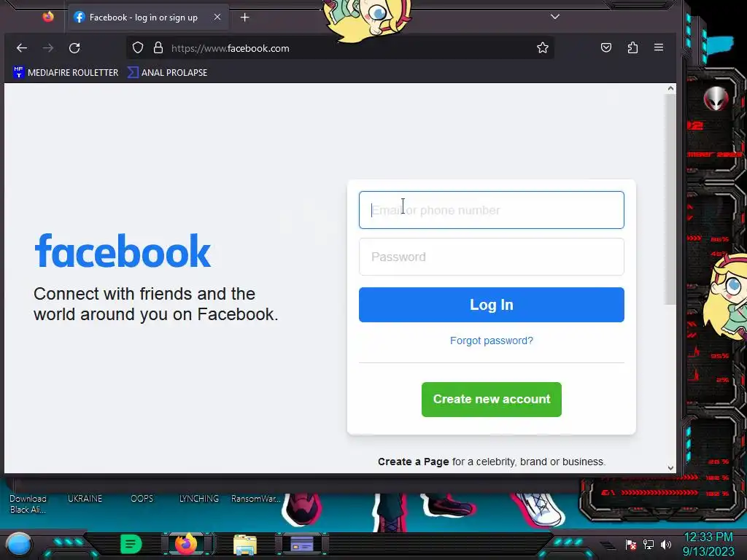Open the Start orb button
Screen dimensions: 747x560
(x=18, y=544)
